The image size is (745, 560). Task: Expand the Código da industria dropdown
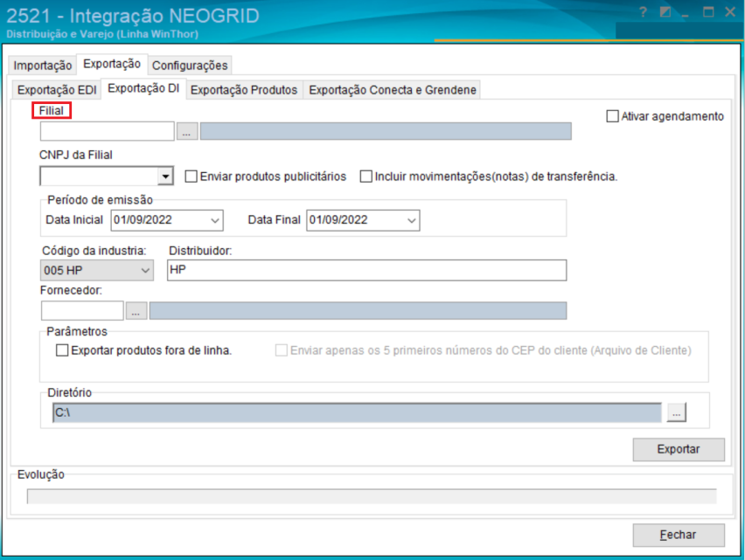(145, 271)
